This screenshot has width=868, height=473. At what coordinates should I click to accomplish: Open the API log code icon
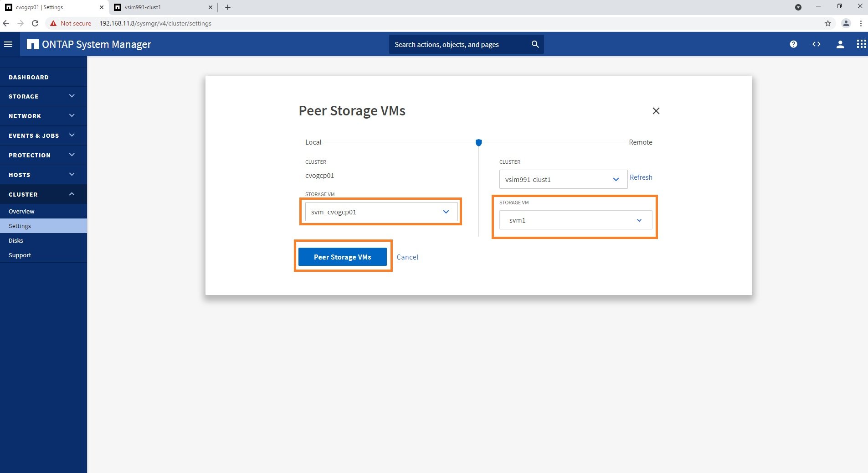[x=816, y=44]
